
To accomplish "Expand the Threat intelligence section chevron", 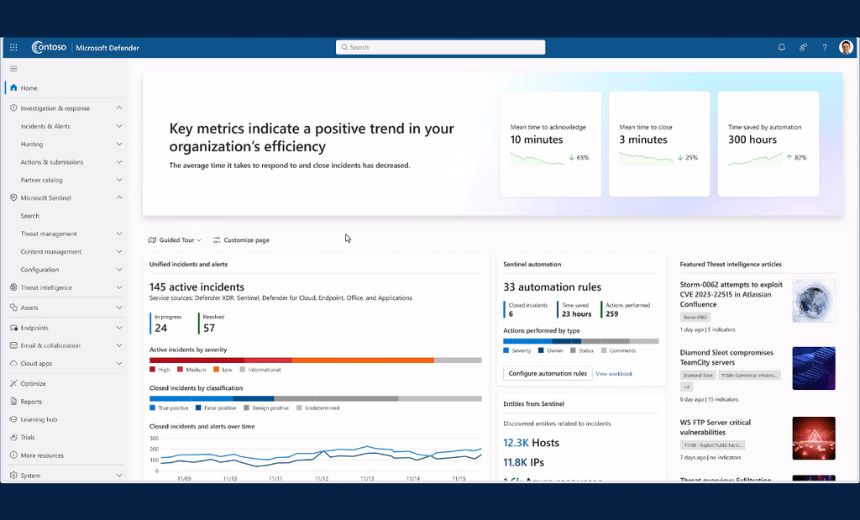I will (119, 288).
